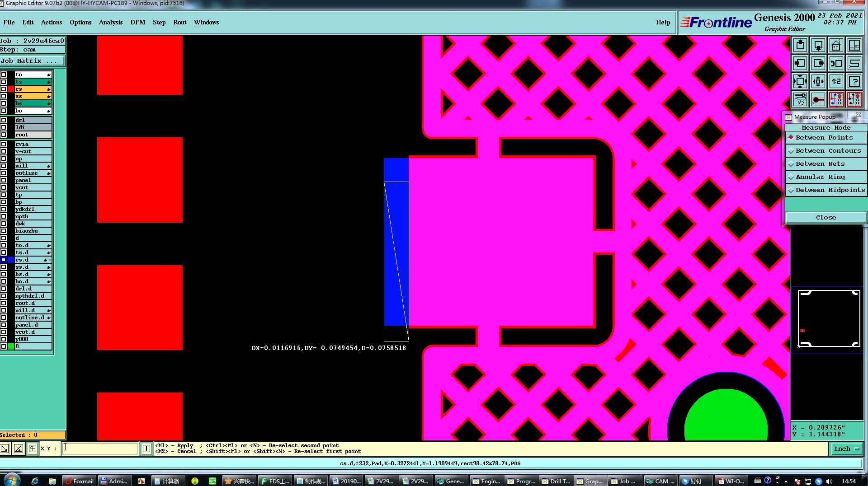
Task: Click the colored net traffic-light icon
Action: pos(836,99)
